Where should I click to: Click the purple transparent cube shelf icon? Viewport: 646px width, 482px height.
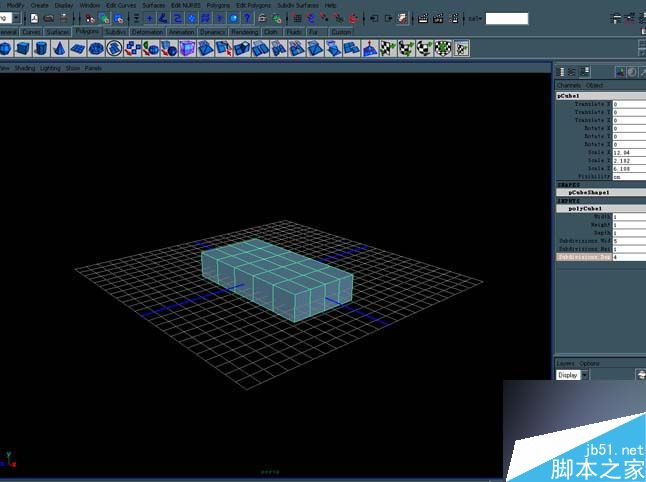(187, 49)
